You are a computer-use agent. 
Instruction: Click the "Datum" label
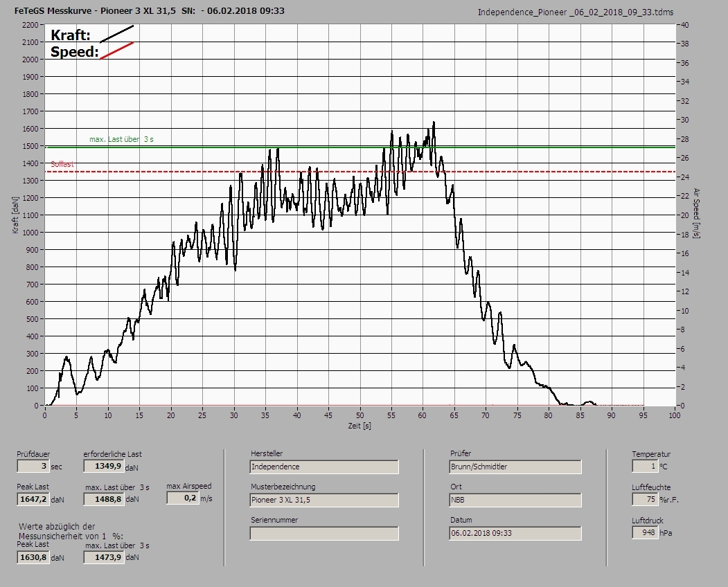click(x=461, y=520)
